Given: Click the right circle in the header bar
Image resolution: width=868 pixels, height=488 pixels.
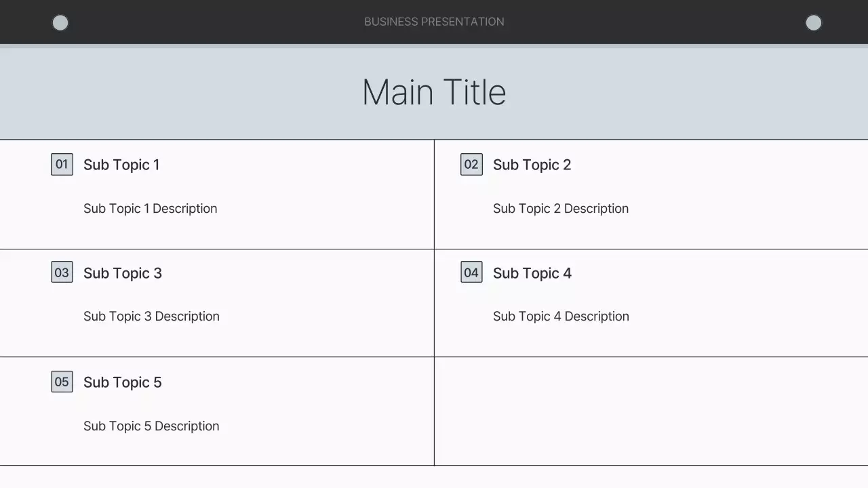Looking at the screenshot, I should pyautogui.click(x=813, y=23).
